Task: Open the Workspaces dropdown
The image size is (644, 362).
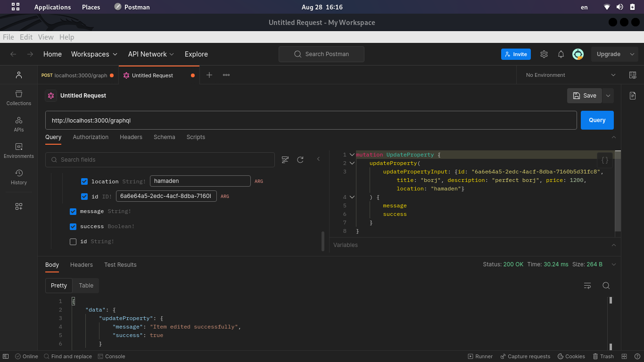Action: click(94, 54)
